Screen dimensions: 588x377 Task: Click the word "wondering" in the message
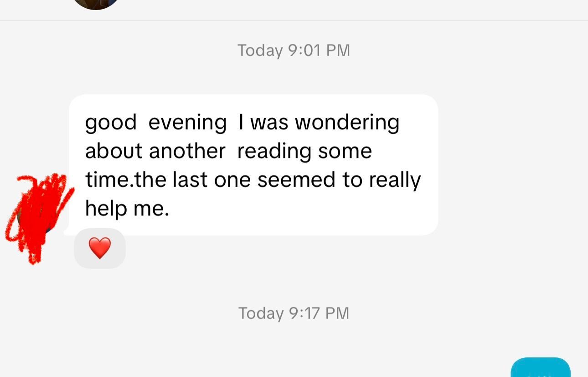pyautogui.click(x=347, y=122)
